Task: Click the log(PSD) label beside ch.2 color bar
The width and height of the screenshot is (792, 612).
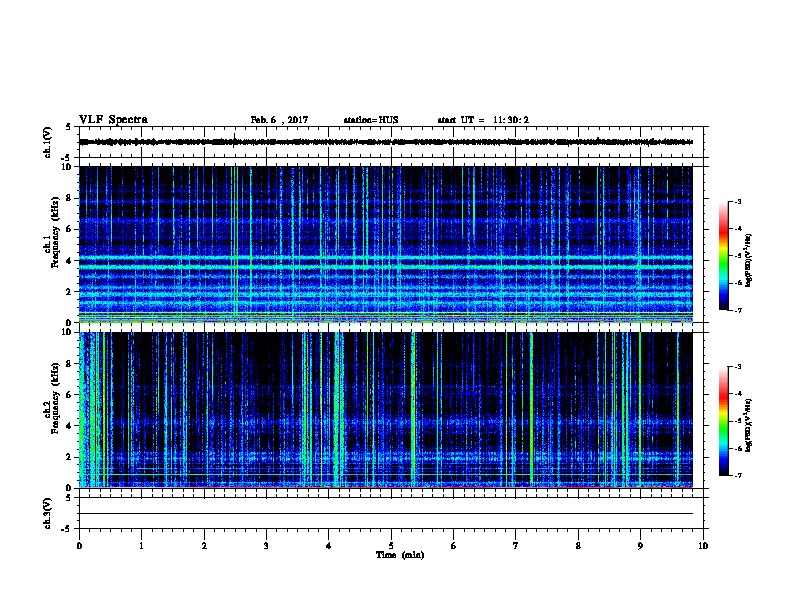Action: pyautogui.click(x=749, y=426)
